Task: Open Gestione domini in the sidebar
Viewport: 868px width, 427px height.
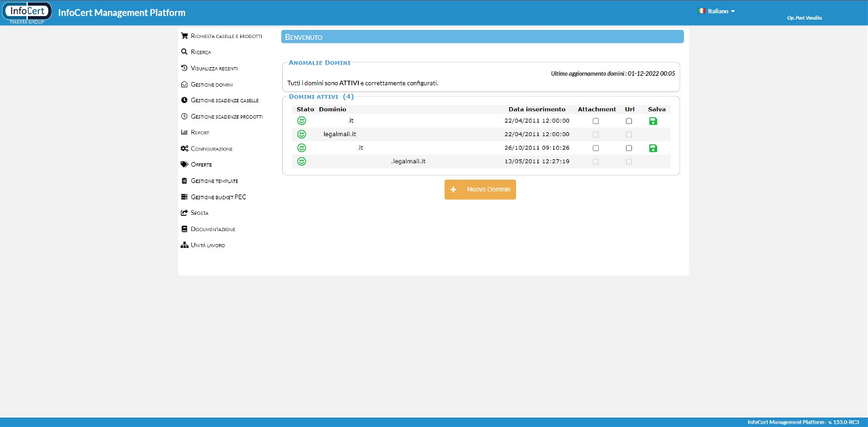Action: click(x=212, y=85)
